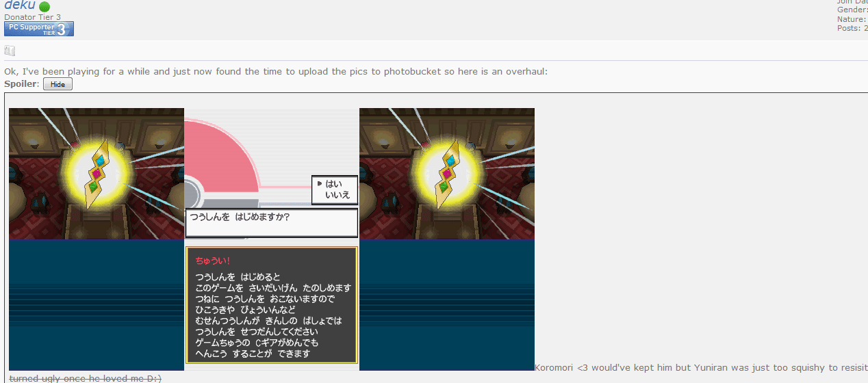Click the PC Supporter Tier 3 badge
This screenshot has height=383, width=868.
(39, 29)
